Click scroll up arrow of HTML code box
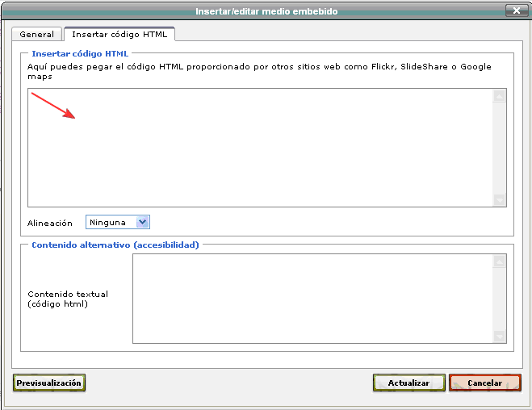Screen dimensions: 532x410 pos(500,97)
